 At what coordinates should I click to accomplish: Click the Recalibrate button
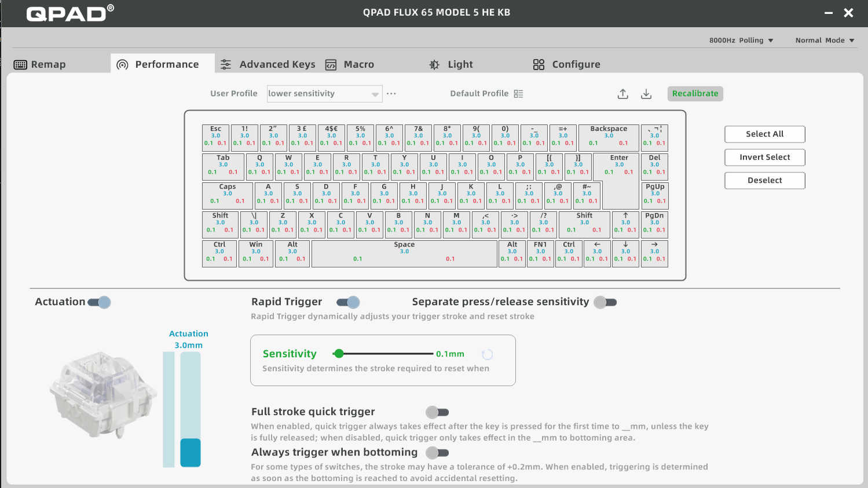pyautogui.click(x=695, y=94)
